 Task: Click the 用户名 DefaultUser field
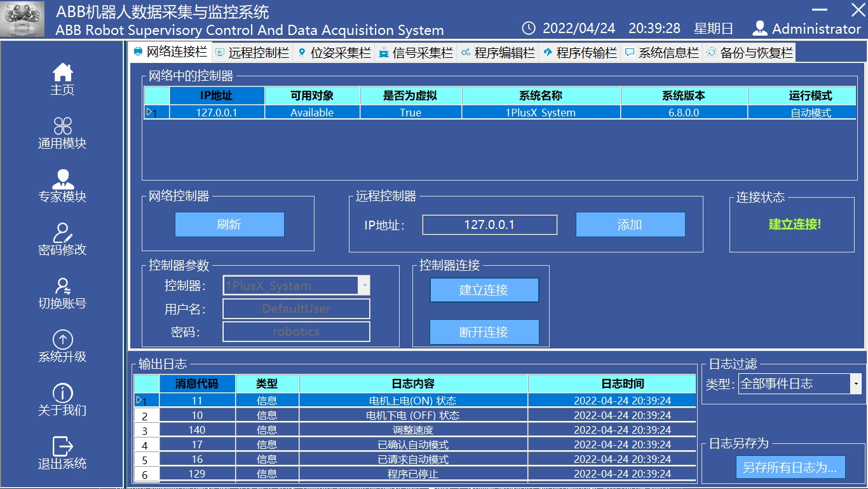tap(296, 308)
